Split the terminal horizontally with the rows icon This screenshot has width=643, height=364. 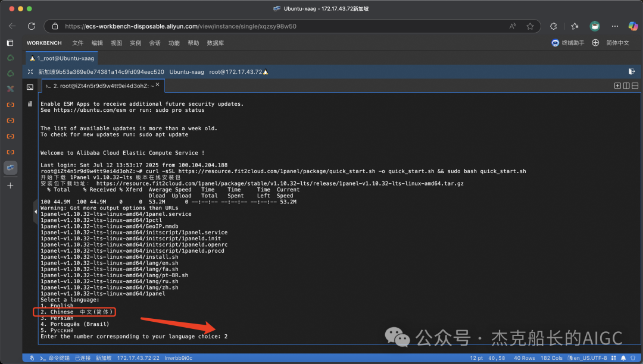[635, 86]
